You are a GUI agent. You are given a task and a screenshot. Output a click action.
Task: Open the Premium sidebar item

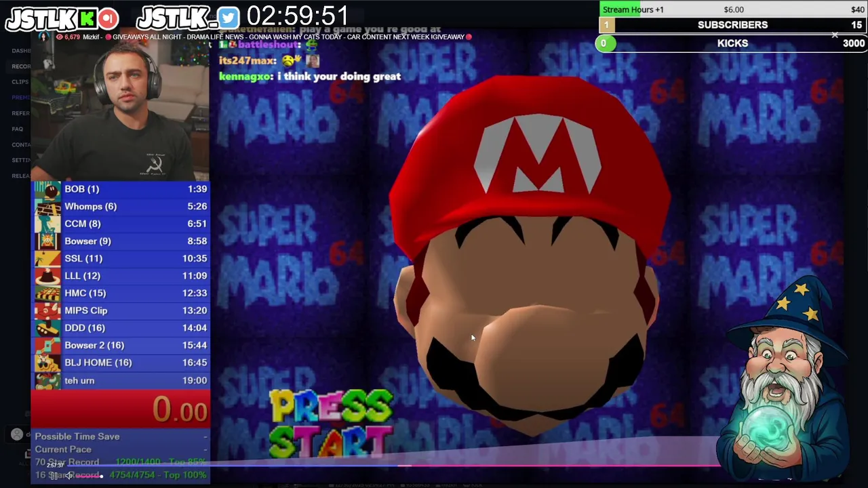click(21, 98)
